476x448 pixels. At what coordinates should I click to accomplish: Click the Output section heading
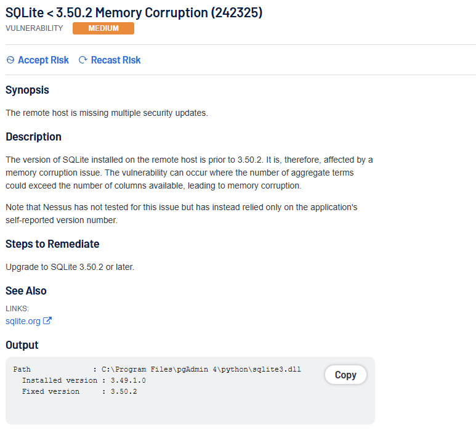tap(22, 345)
